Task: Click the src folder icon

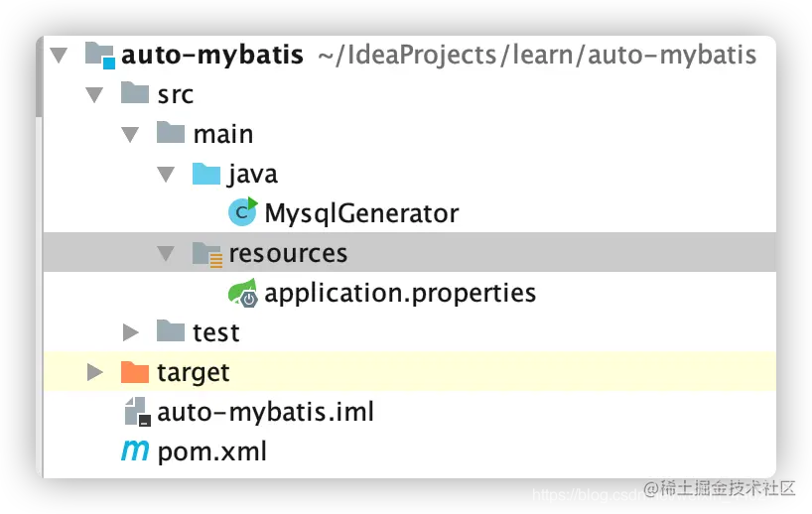Action: (135, 93)
